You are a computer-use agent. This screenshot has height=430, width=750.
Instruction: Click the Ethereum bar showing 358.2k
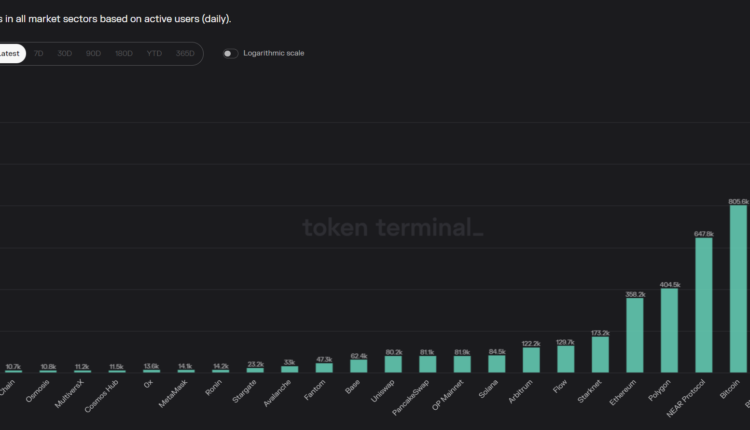pyautogui.click(x=635, y=335)
